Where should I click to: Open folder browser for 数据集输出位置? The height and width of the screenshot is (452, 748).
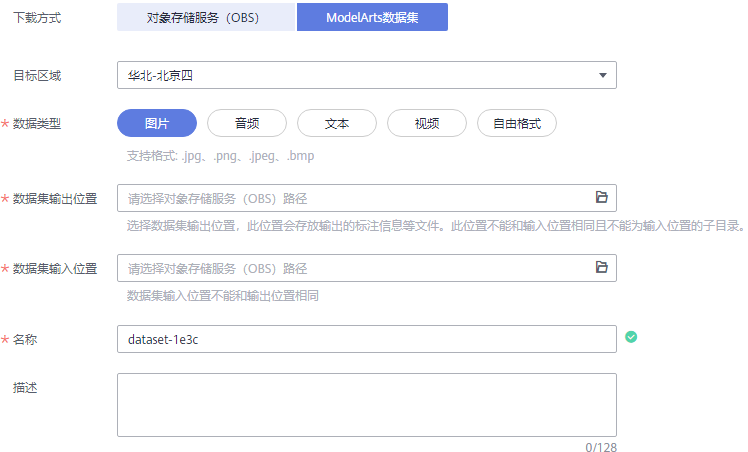coord(602,197)
